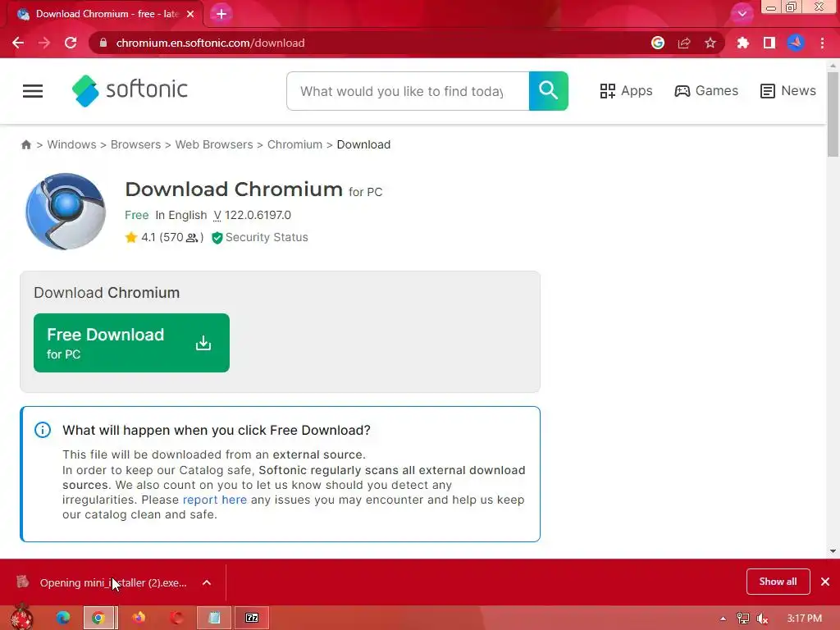Click the page vertical scrollbar thumb

833,114
